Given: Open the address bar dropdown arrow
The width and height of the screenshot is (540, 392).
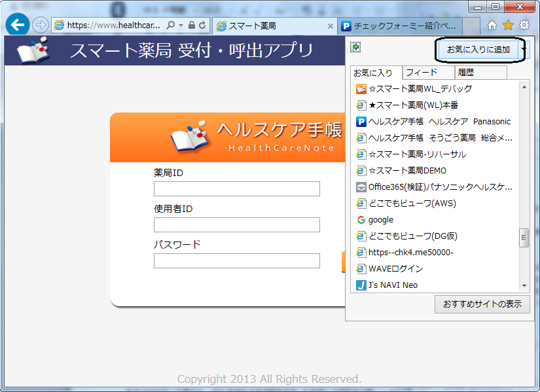Looking at the screenshot, I should pyautogui.click(x=181, y=25).
